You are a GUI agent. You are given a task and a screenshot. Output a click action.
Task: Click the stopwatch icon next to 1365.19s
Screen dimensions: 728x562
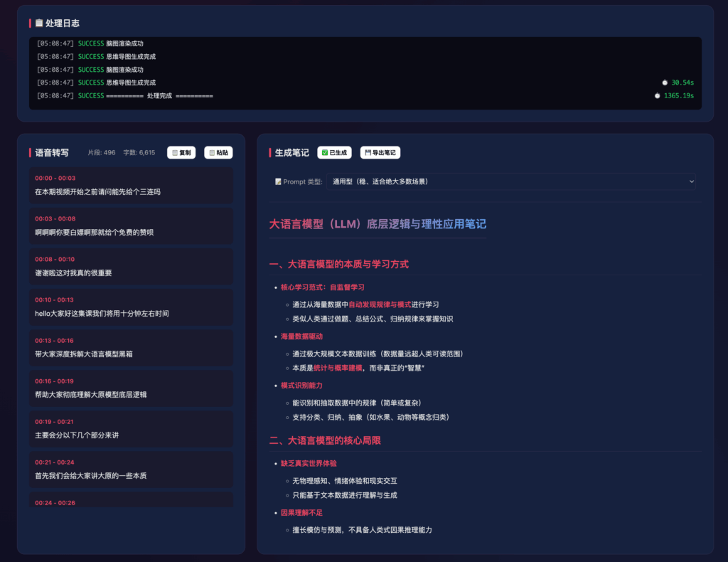pyautogui.click(x=658, y=95)
